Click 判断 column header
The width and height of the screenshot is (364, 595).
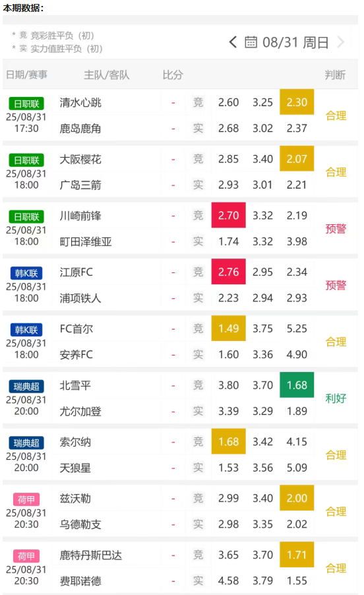335,75
